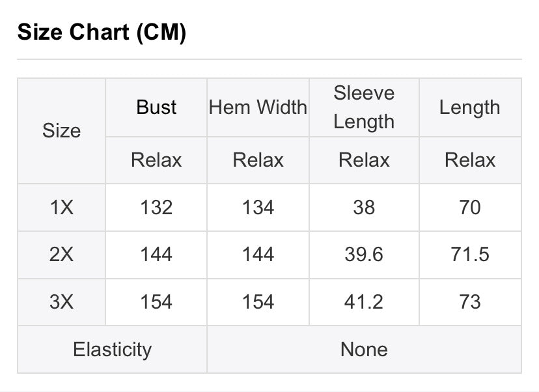Click the Size Chart (CM) heading
This screenshot has height=392, width=539.
coord(102,33)
